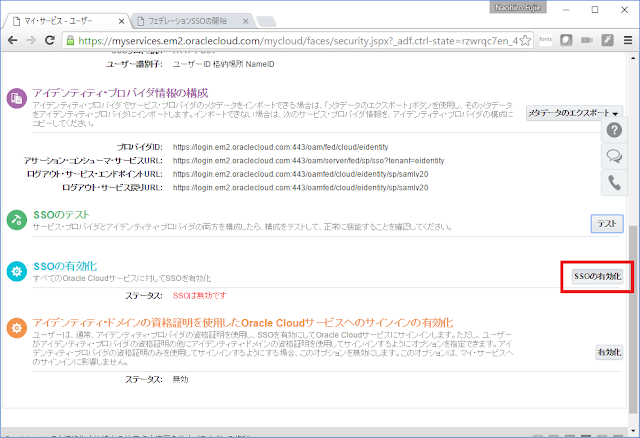Select the アサーション・コンシューマ・サービスURL value
This screenshot has height=438, width=640.
[x=309, y=160]
